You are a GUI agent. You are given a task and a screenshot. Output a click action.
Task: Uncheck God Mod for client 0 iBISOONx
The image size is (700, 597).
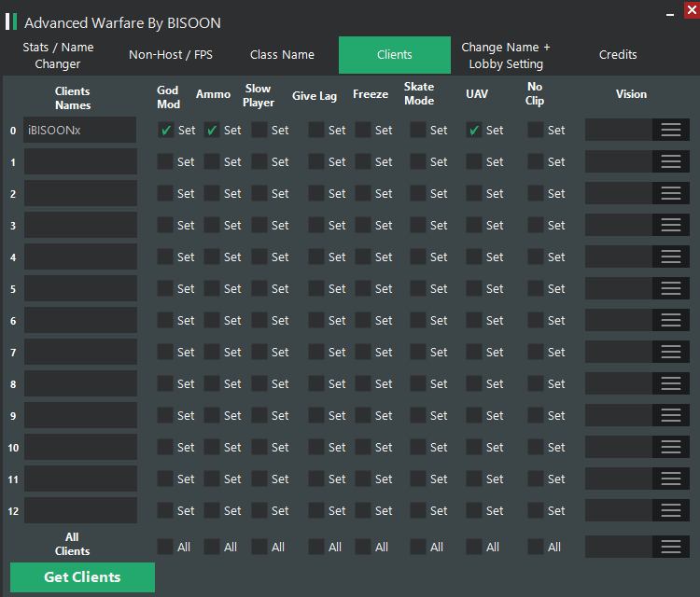[x=165, y=131]
